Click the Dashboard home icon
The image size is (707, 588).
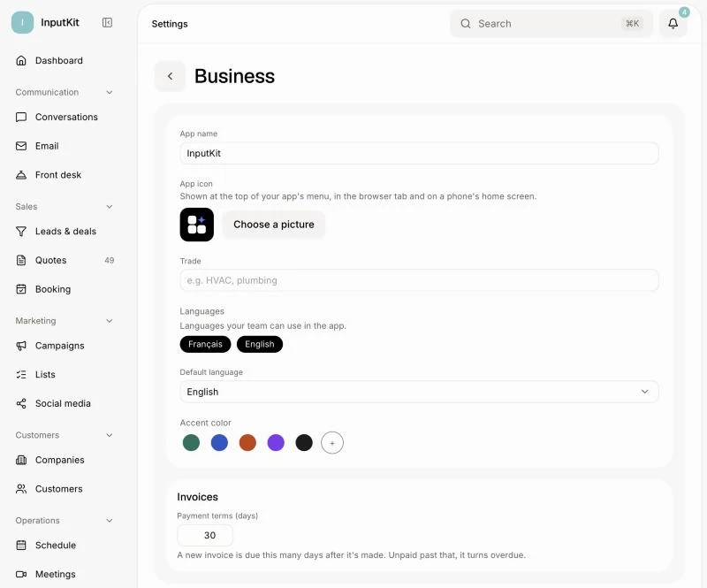pos(21,60)
